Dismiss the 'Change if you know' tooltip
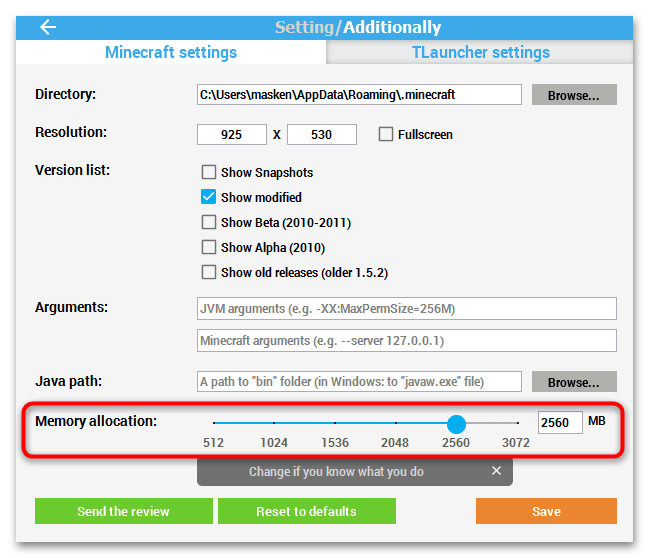The image size is (649, 558). tap(496, 471)
